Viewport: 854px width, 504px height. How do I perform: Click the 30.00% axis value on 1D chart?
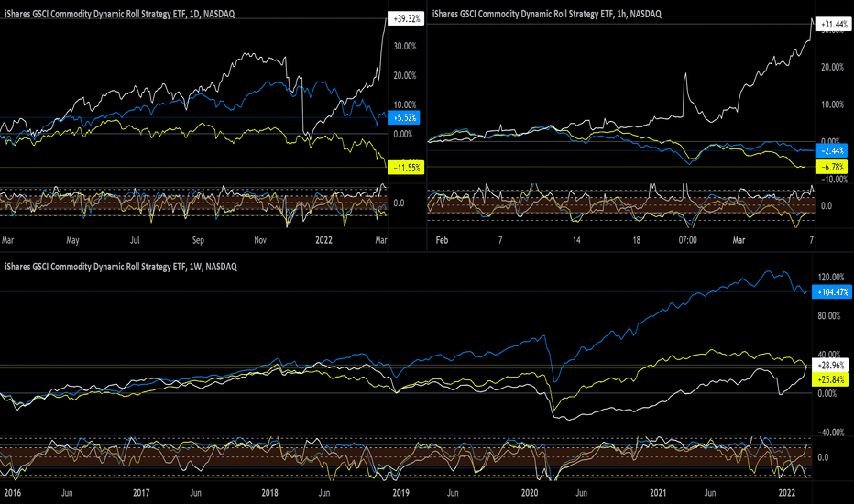(405, 47)
